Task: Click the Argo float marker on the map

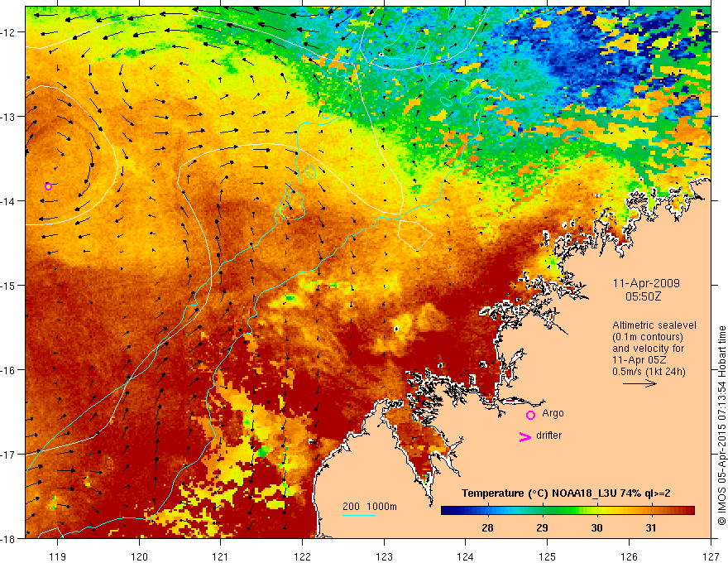Action: point(48,186)
